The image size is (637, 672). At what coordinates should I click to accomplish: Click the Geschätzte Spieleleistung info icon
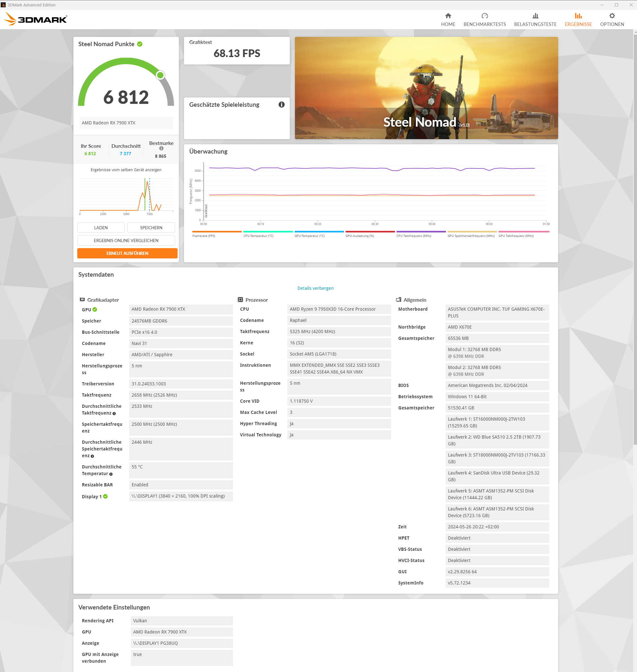pos(281,105)
